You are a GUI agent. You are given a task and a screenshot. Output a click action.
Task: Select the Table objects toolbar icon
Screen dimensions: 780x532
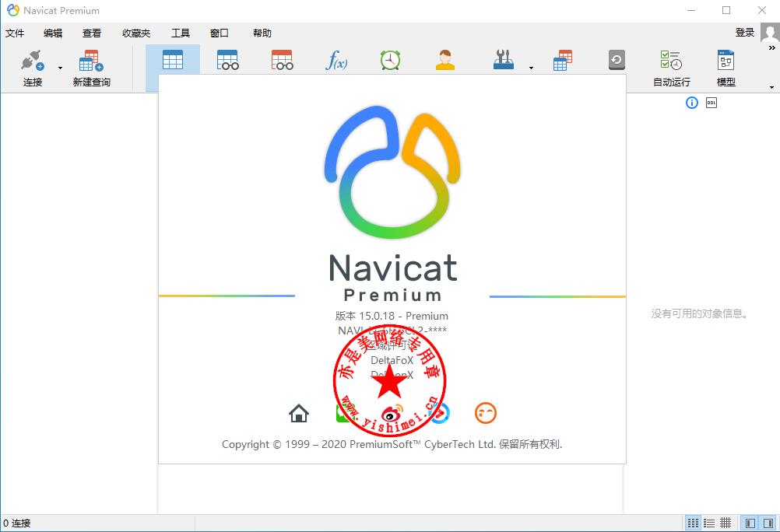coord(173,60)
